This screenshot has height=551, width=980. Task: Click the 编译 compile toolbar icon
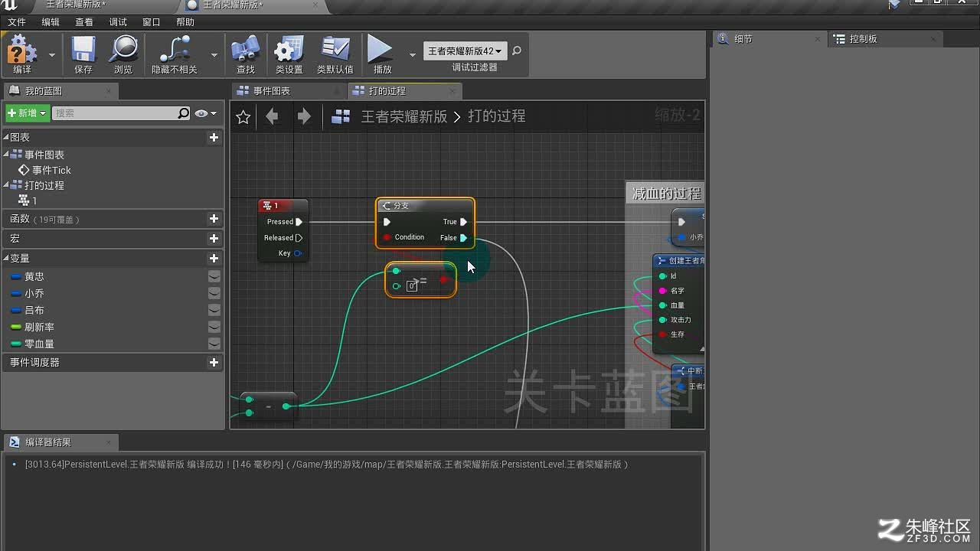click(22, 50)
